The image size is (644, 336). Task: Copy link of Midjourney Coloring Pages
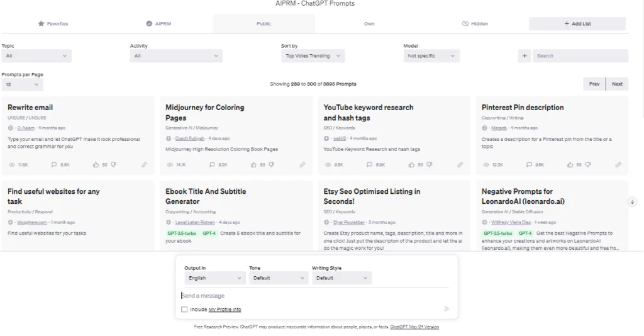pyautogui.click(x=303, y=165)
